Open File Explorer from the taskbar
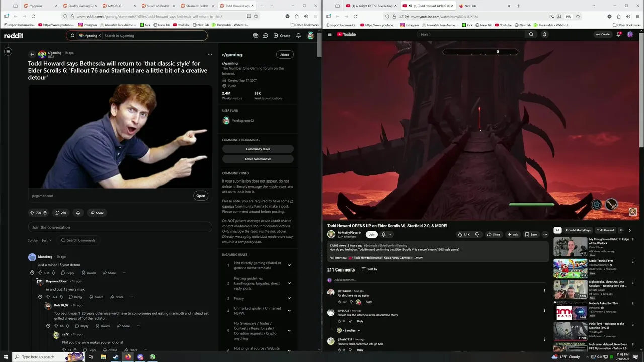This screenshot has height=362, width=644. tap(103, 357)
